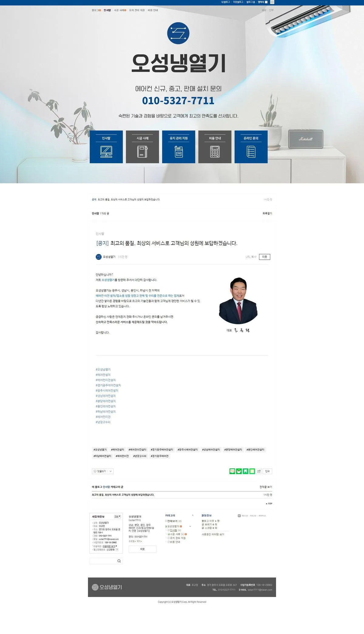Click the 전체보기 category list icon
This screenshot has width=364, height=634.
[x=166, y=521]
